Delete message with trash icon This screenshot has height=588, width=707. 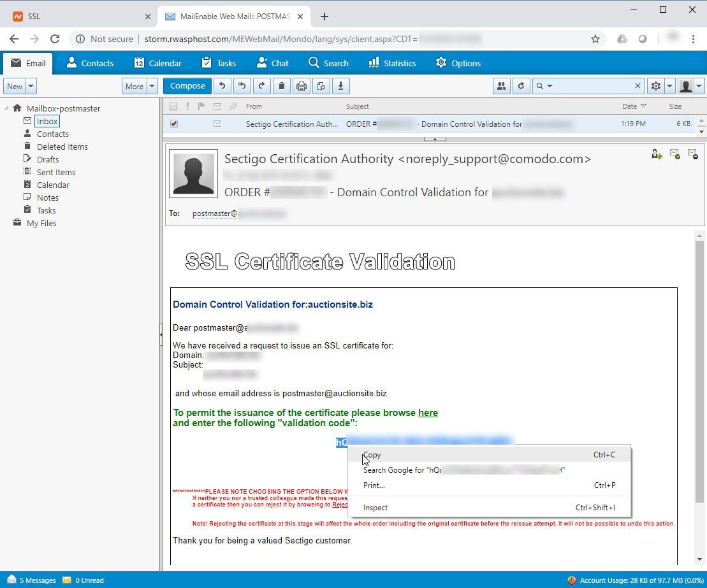[282, 86]
